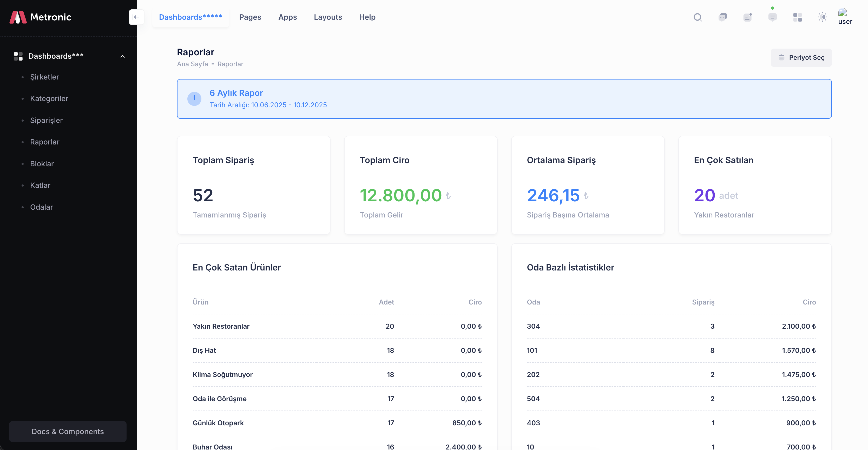Open the Apps menu item

click(x=287, y=17)
